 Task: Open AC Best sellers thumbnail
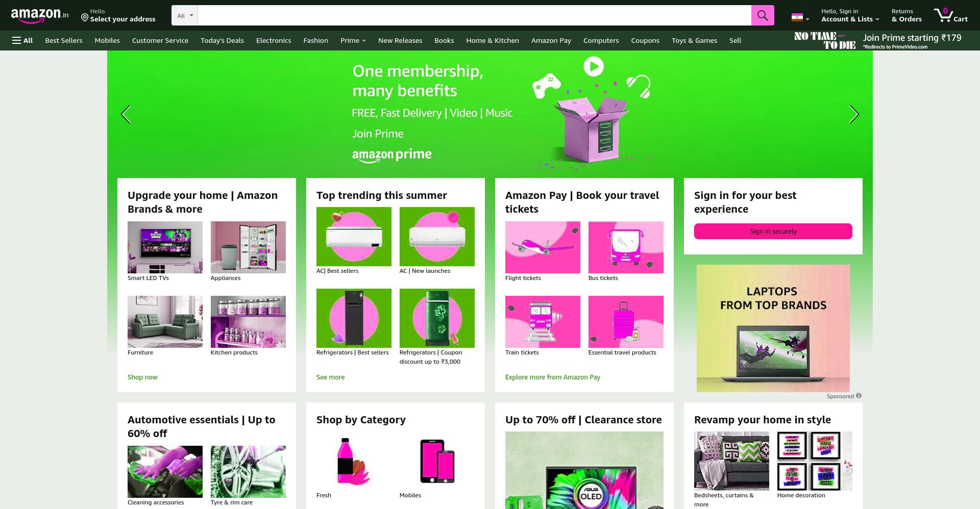pos(354,237)
